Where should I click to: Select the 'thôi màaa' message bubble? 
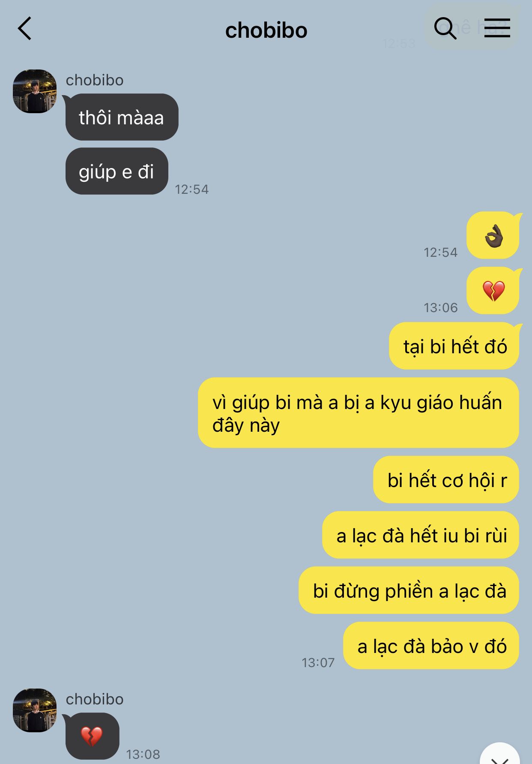pyautogui.click(x=122, y=117)
